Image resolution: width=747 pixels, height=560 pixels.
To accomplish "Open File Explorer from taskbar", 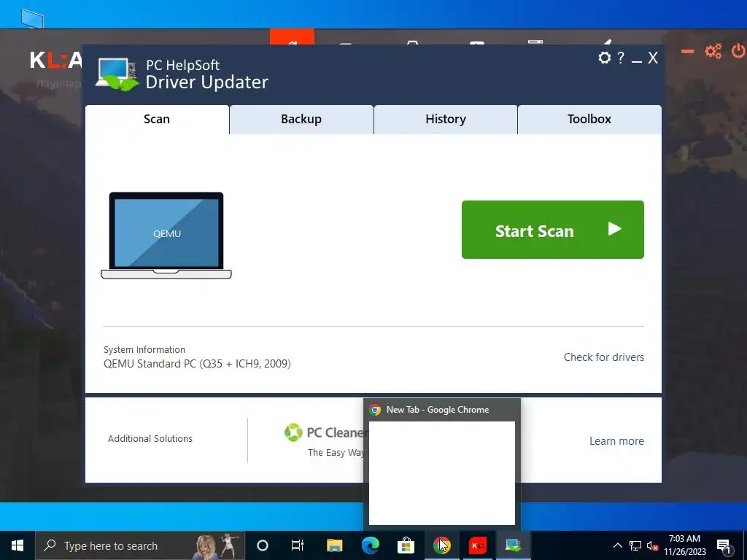I will [x=334, y=545].
